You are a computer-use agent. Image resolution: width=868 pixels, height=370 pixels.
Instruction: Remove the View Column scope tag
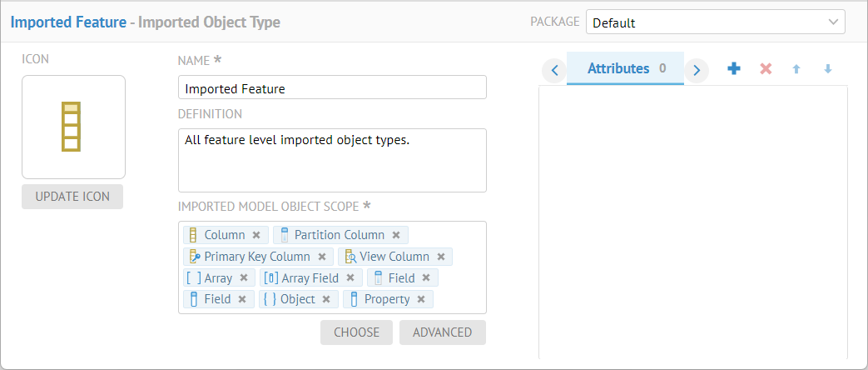click(441, 257)
